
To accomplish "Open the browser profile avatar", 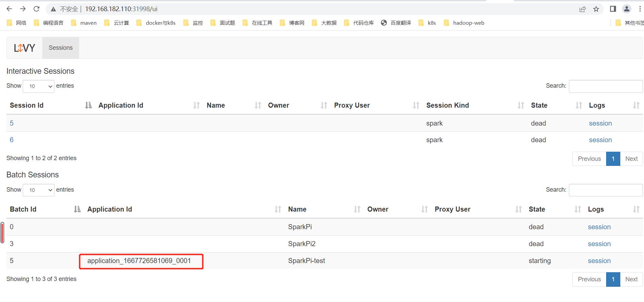I will click(627, 9).
